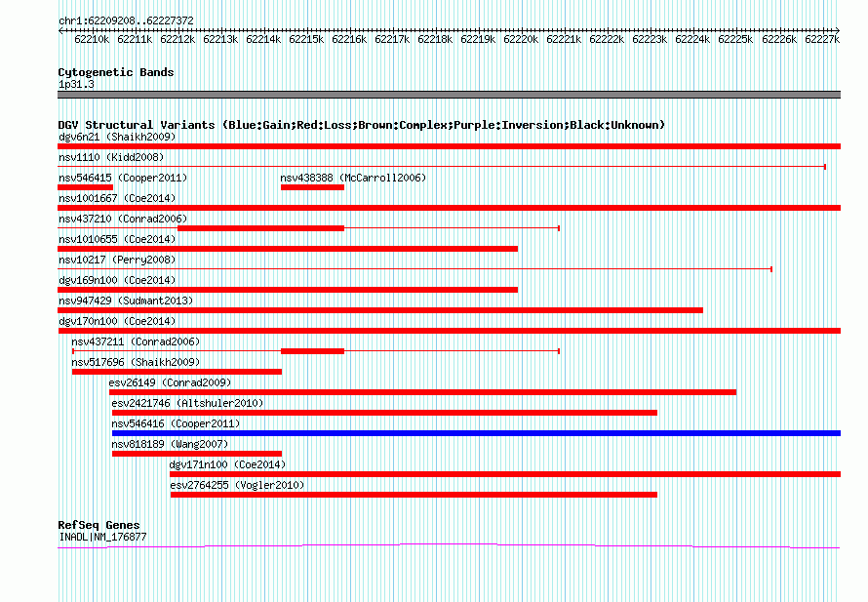Click the Cytogenetic Bands track title
The width and height of the screenshot is (868, 602).
pyautogui.click(x=116, y=72)
